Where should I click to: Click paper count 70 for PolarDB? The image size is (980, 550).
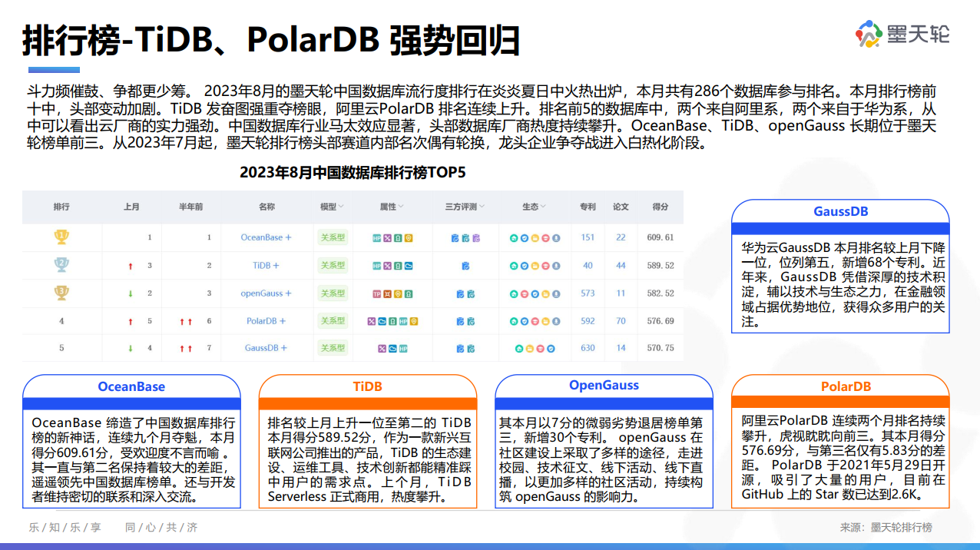[x=621, y=321]
